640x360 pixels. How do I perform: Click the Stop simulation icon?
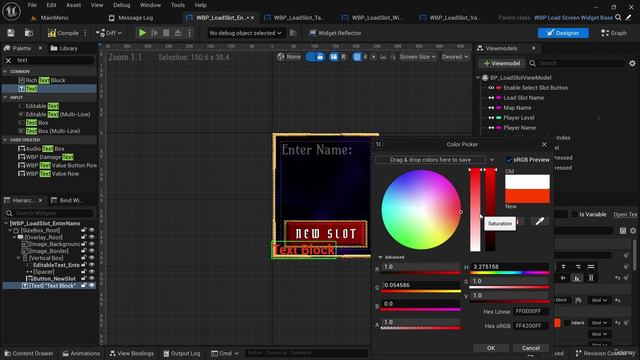coord(166,33)
